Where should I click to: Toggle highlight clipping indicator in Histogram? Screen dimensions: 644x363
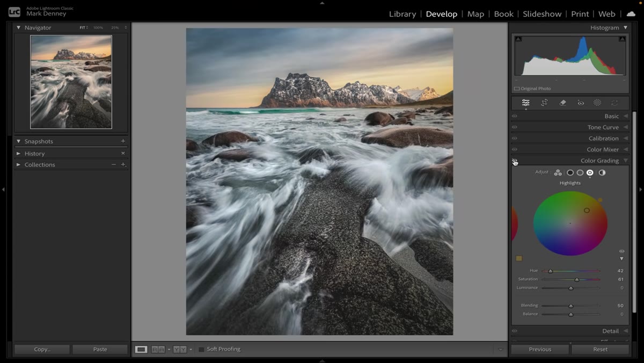click(622, 39)
